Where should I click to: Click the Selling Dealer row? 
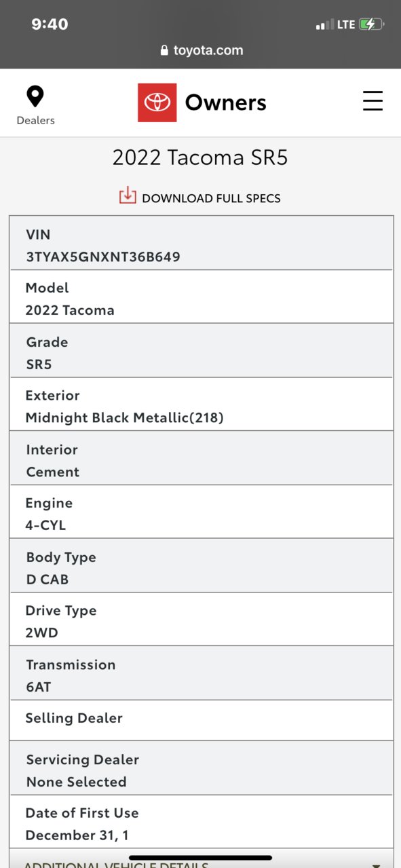click(201, 720)
